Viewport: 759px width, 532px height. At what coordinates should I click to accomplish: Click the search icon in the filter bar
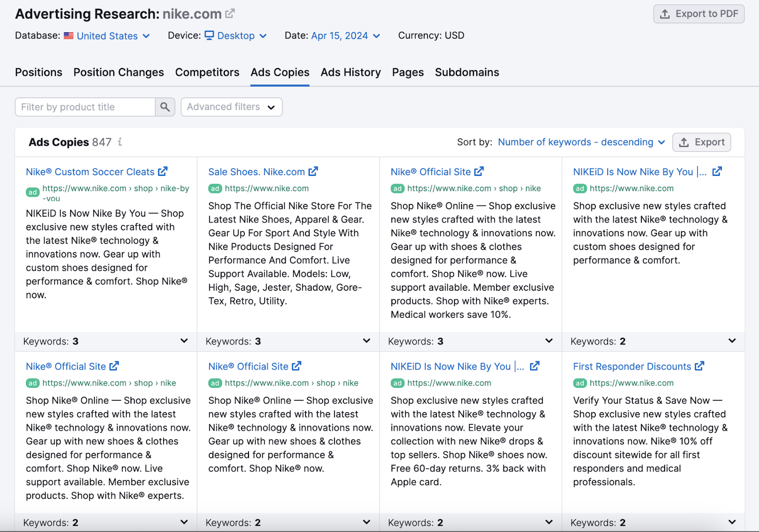(165, 107)
